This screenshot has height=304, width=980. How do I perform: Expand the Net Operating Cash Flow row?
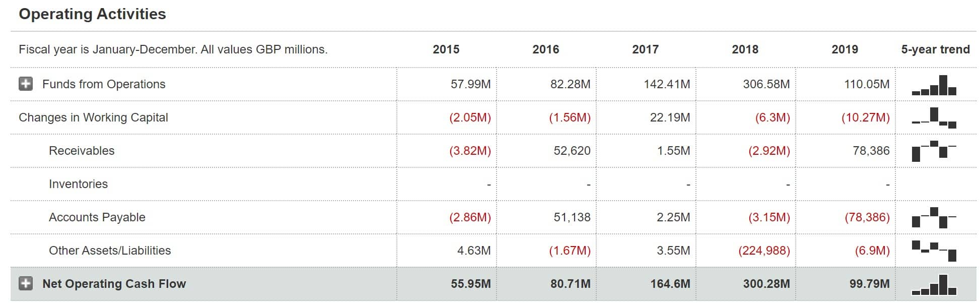point(26,283)
